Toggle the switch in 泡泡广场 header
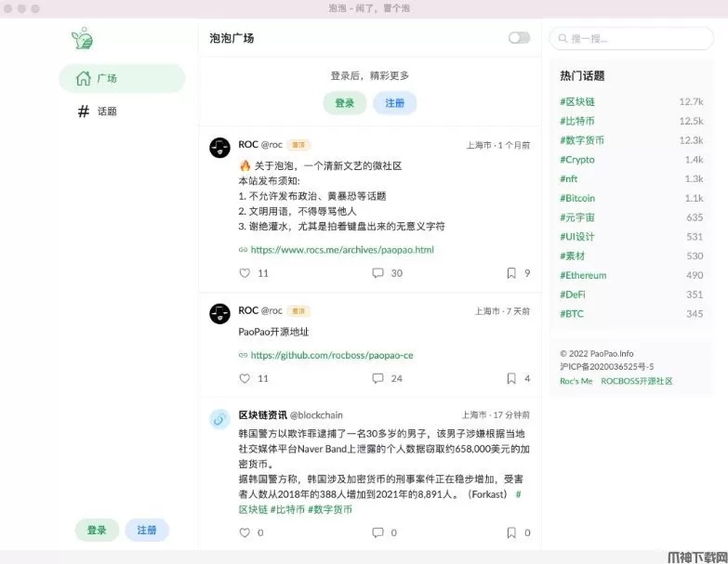Viewport: 728px width, 564px height. point(519,38)
